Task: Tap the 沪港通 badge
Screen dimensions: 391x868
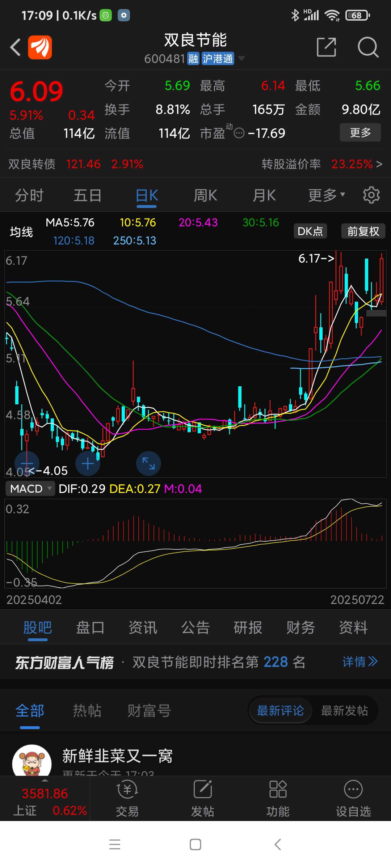Action: click(x=218, y=58)
